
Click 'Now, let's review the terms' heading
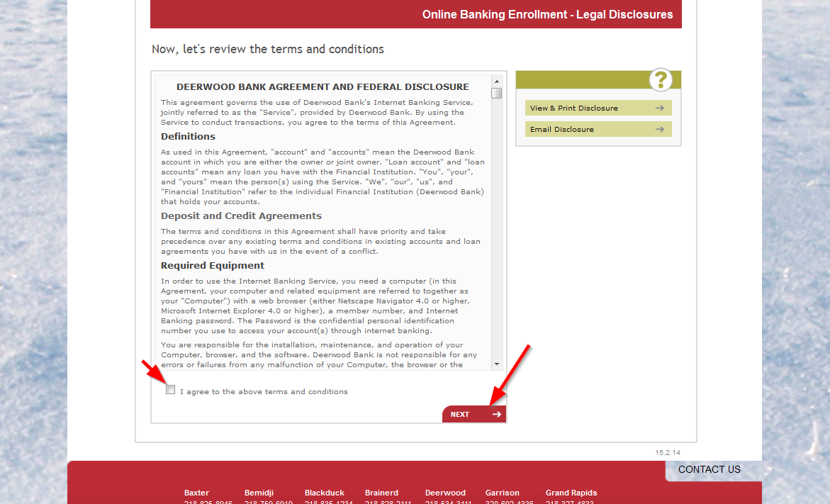pyautogui.click(x=268, y=49)
